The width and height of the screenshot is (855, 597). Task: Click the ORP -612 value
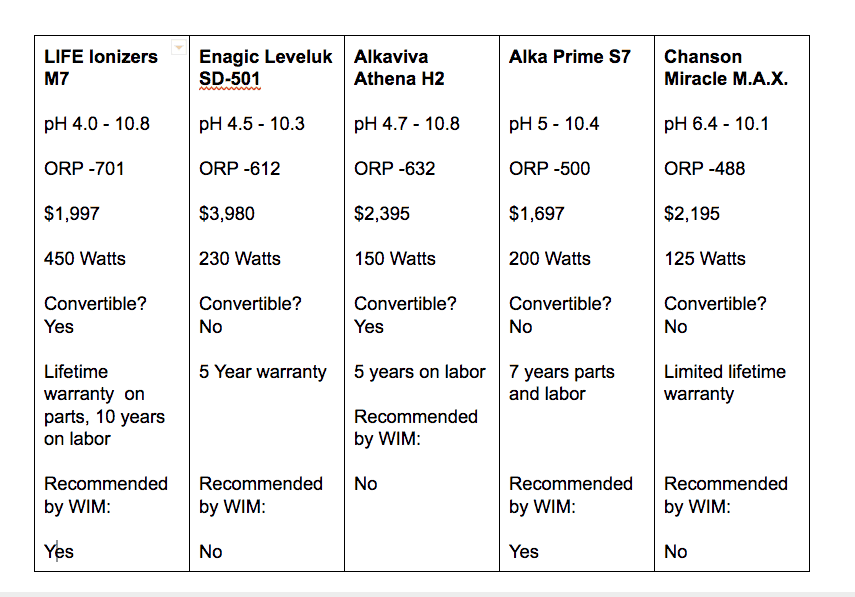point(239,168)
